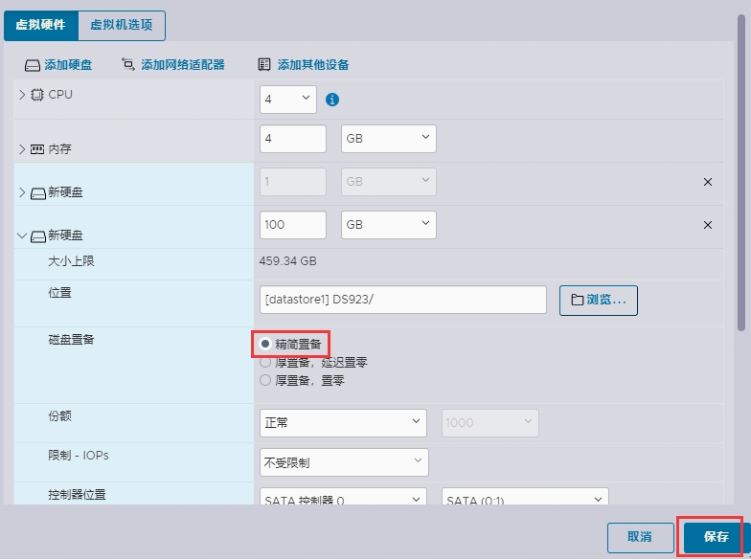Switch to the 虚拟机选项 tab
The image size is (751, 560).
pos(122,25)
